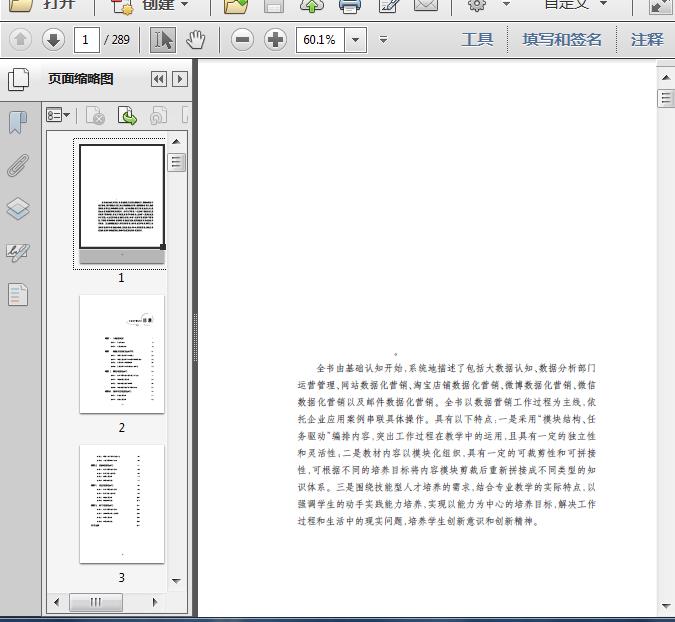Choose the text selection cursor tool
Image resolution: width=675 pixels, height=622 pixels.
(163, 40)
